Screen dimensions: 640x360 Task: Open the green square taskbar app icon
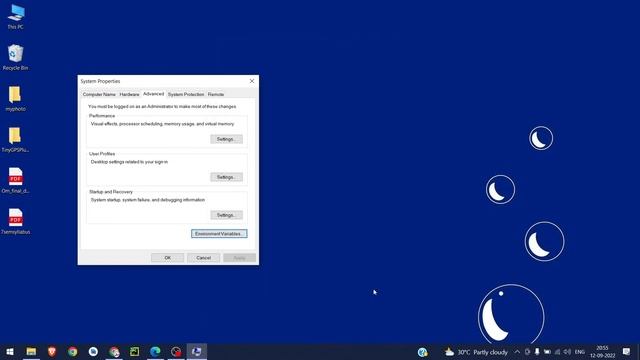click(135, 351)
